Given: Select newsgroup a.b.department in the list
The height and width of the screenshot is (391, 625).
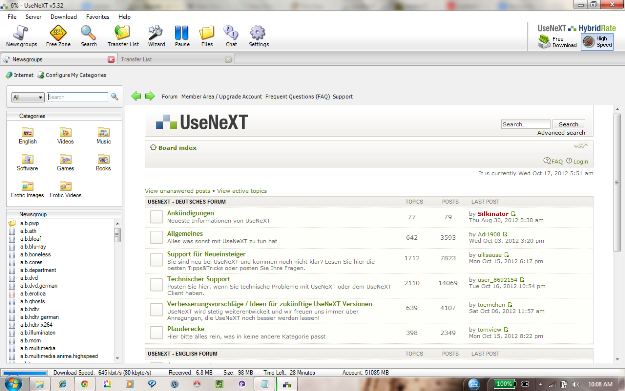Looking at the screenshot, I should point(38,270).
